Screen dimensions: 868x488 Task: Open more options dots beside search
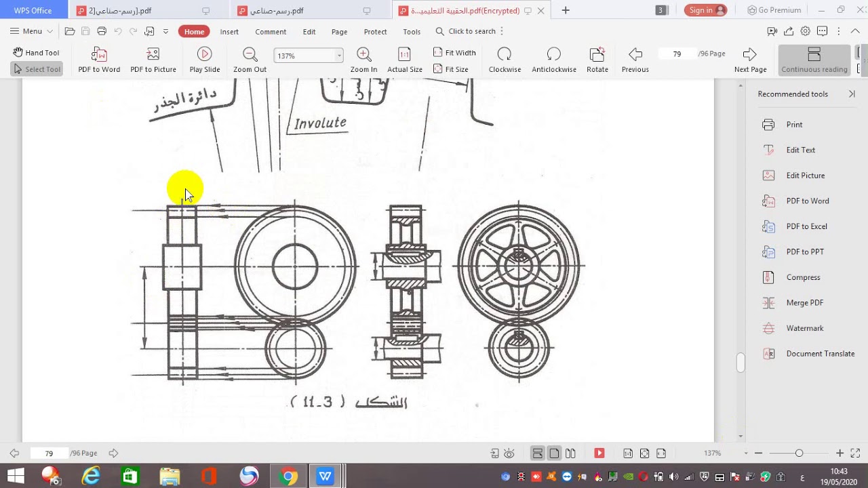point(502,31)
